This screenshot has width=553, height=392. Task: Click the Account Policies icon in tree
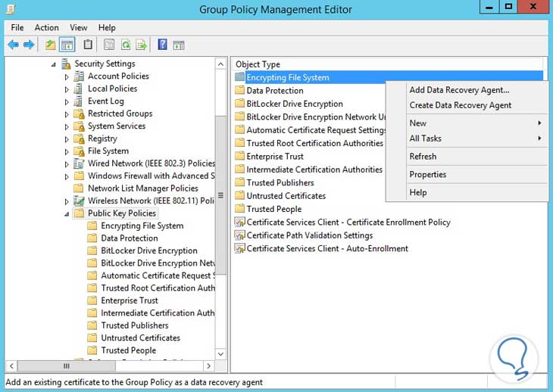79,76
